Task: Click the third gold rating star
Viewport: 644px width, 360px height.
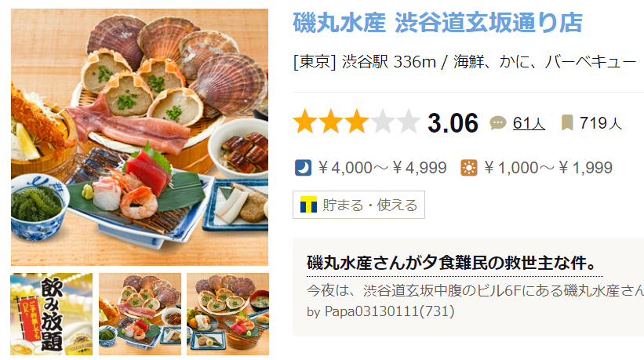Action: (356, 122)
